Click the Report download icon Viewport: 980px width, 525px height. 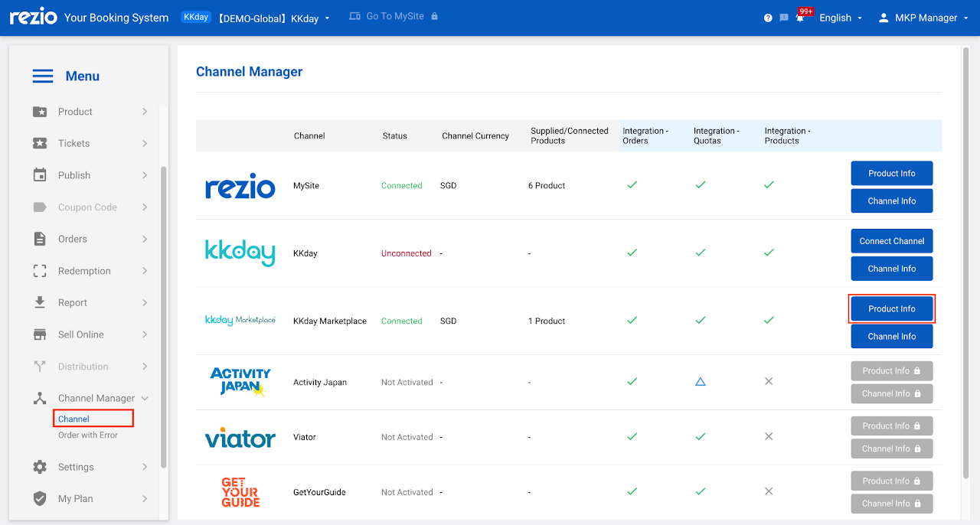[40, 302]
